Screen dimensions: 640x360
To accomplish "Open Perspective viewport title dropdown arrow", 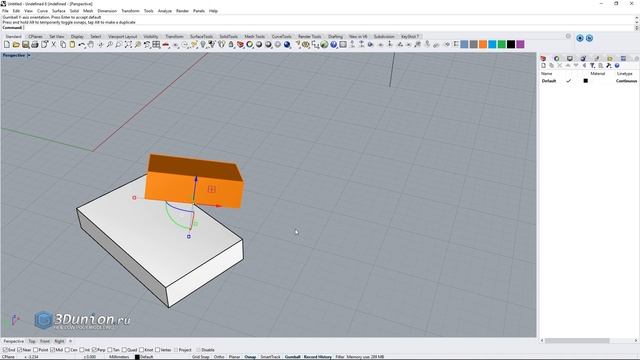I will pos(29,55).
